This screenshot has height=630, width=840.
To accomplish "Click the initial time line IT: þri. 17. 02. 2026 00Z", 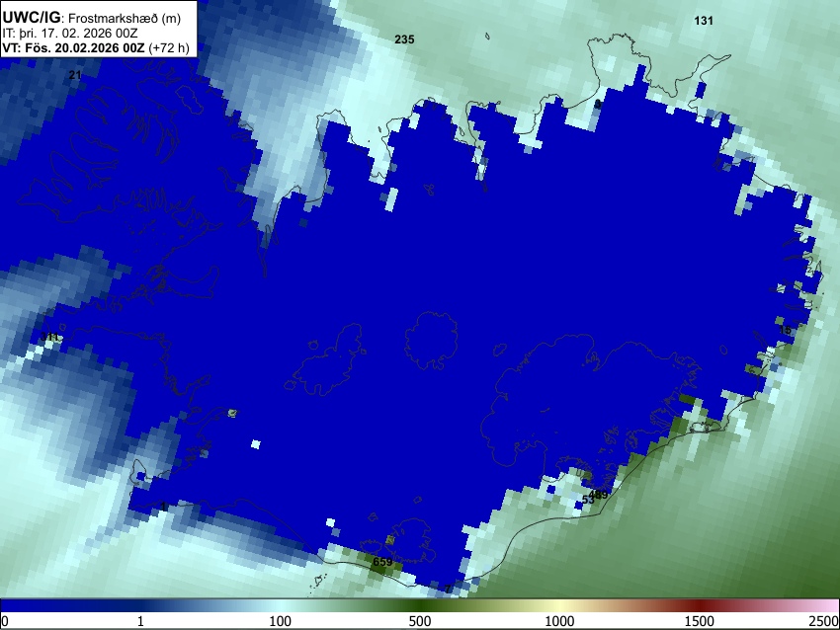I will pyautogui.click(x=69, y=34).
